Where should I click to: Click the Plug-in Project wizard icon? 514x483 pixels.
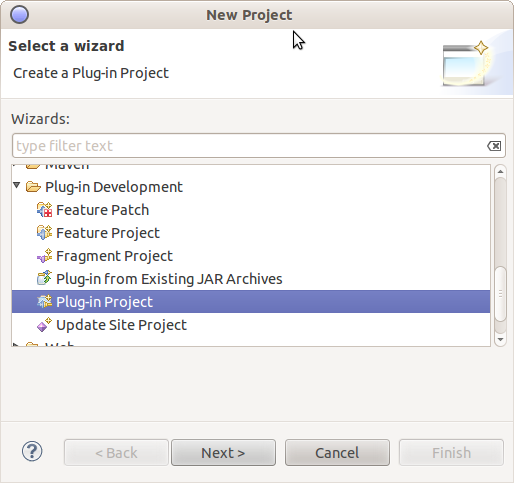pos(44,301)
